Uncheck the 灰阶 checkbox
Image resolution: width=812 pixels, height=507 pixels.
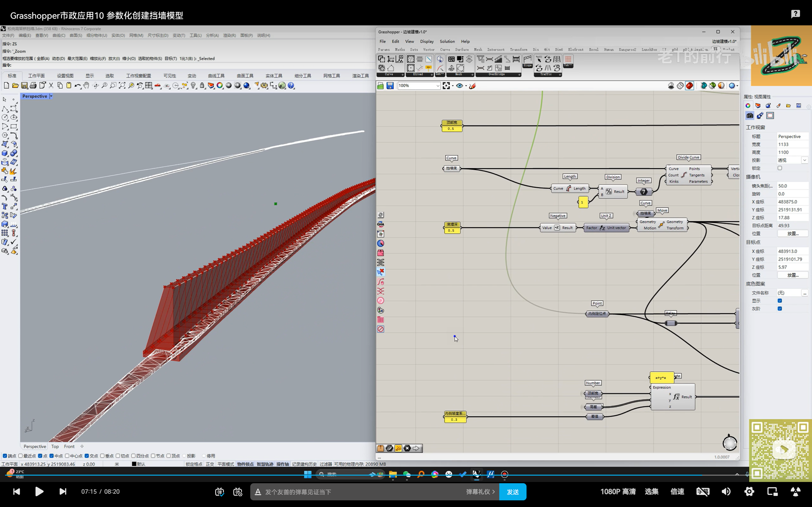pyautogui.click(x=780, y=309)
